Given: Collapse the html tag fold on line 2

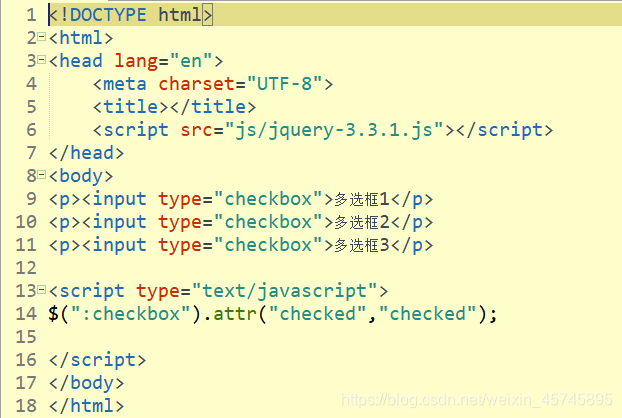Looking at the screenshot, I should pyautogui.click(x=42, y=38).
